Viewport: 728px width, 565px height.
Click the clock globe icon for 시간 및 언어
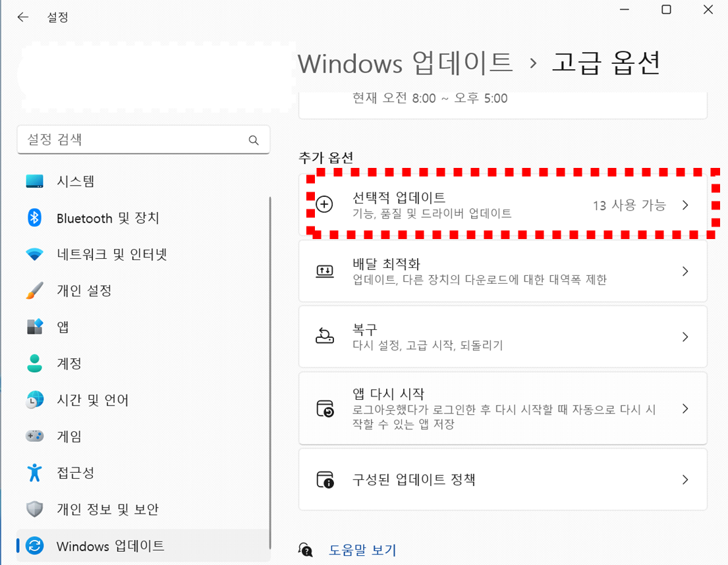click(35, 400)
